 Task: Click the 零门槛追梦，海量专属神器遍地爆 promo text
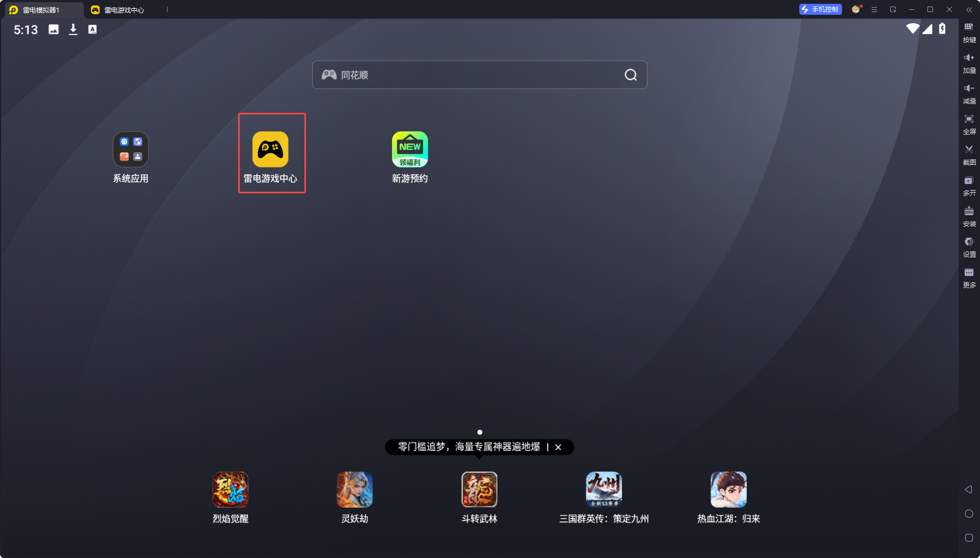469,447
